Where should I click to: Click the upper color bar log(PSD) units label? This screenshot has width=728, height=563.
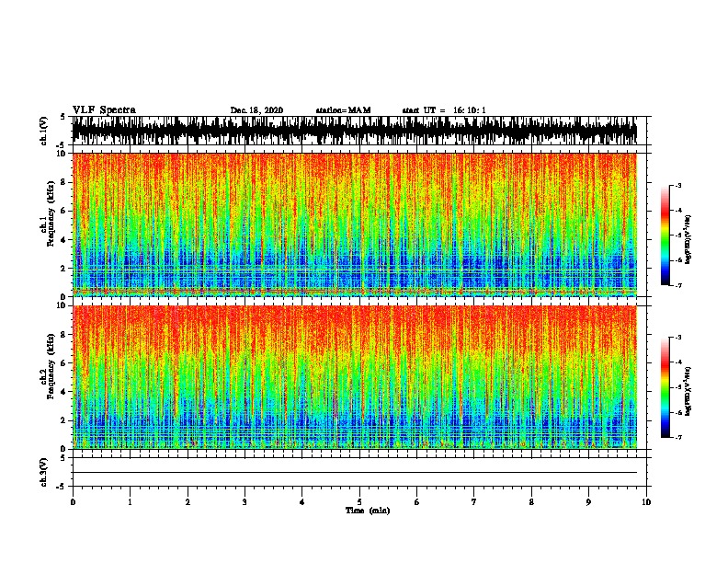(x=688, y=239)
